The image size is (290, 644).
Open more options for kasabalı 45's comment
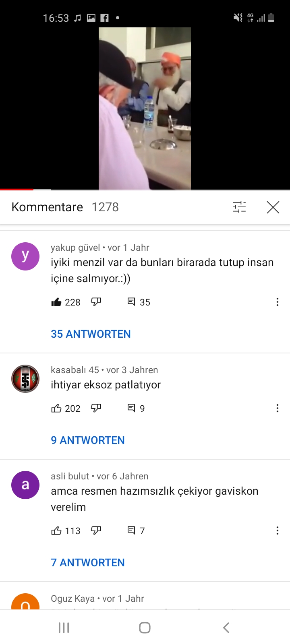pos(278,408)
